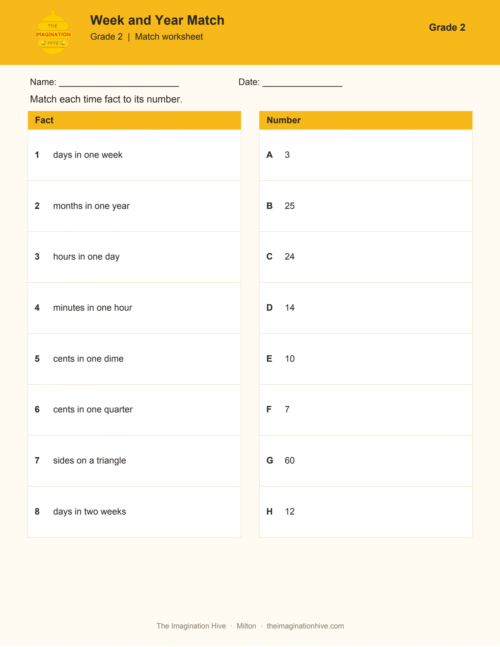Click the Name blank line

click(119, 83)
